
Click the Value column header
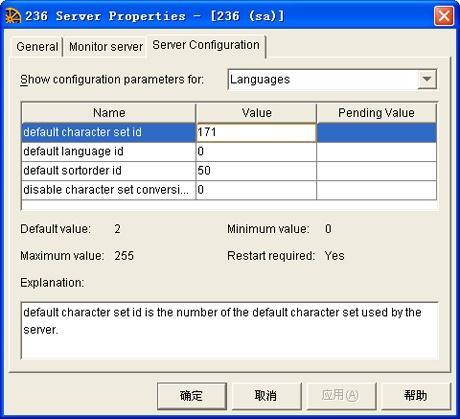(256, 113)
